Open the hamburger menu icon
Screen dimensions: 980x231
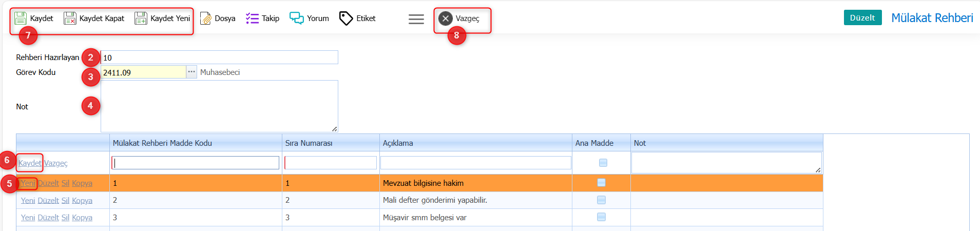tap(416, 19)
